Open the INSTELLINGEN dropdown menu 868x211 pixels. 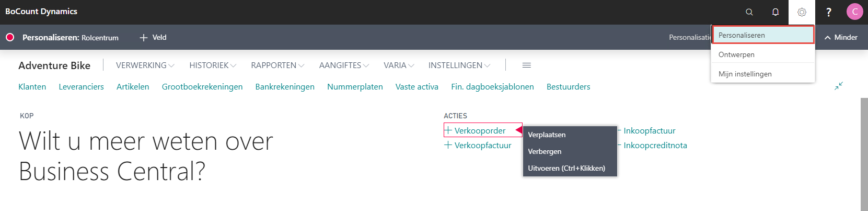tap(459, 65)
